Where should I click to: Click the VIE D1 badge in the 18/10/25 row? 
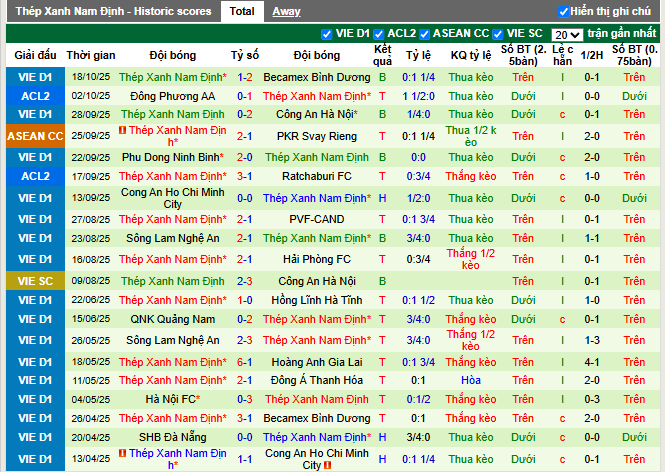click(34, 77)
